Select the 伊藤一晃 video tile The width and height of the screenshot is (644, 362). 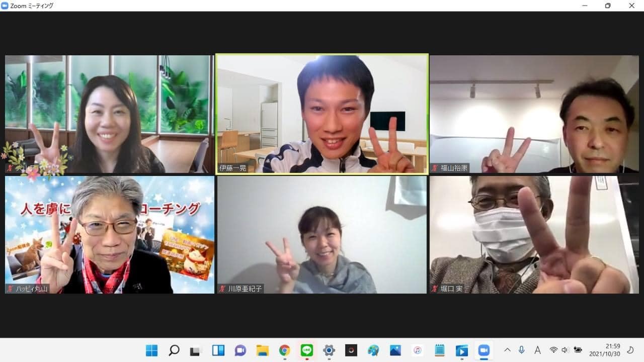pos(322,114)
